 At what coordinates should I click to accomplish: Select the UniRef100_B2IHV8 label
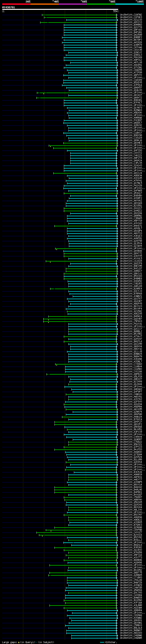tap(131, 382)
